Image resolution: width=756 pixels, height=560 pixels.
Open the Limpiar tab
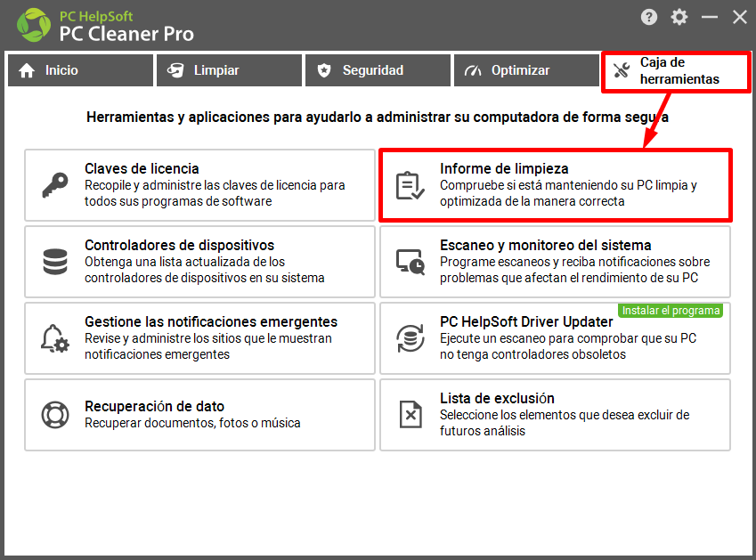click(229, 70)
